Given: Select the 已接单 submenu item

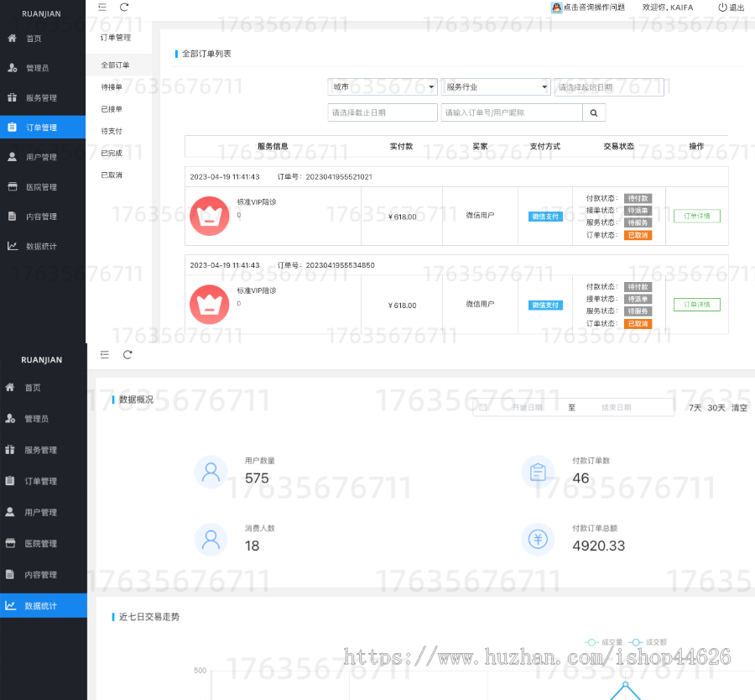Looking at the screenshot, I should click(112, 109).
